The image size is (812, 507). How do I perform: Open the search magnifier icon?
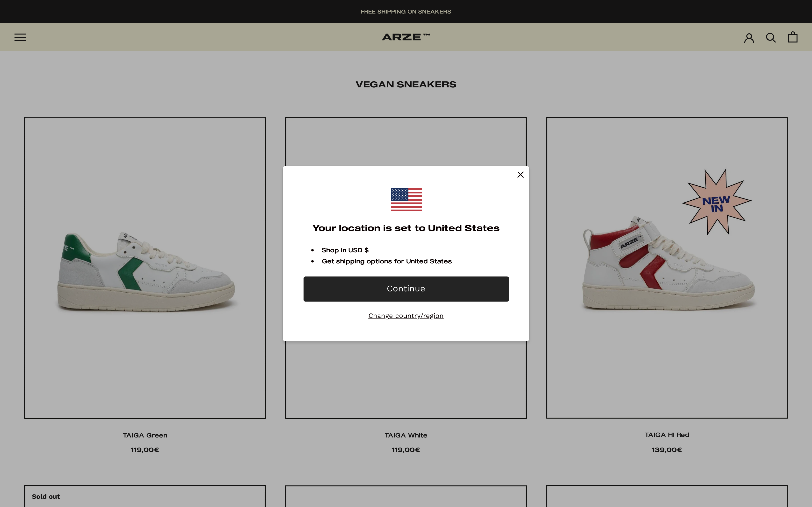pos(771,38)
